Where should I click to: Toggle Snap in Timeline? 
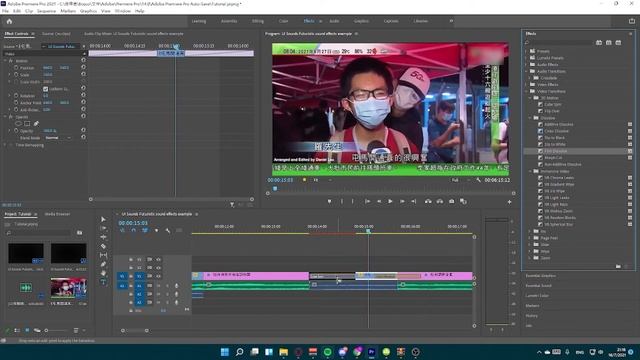tap(133, 231)
